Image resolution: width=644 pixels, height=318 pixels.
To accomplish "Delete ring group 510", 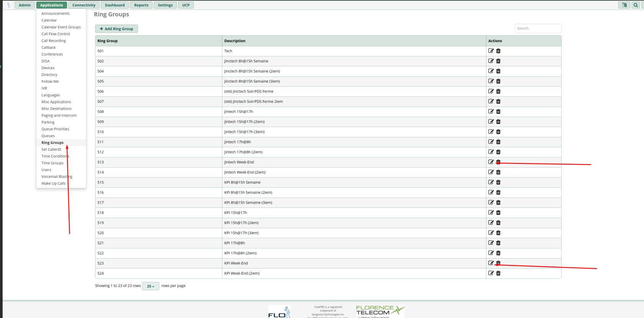I will 498,132.
